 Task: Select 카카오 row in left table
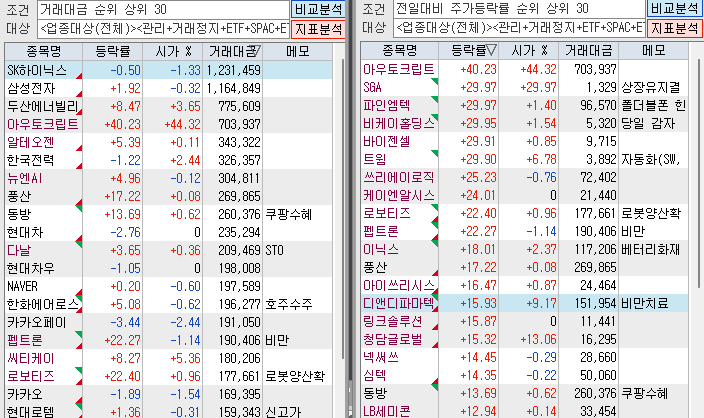(x=168, y=394)
